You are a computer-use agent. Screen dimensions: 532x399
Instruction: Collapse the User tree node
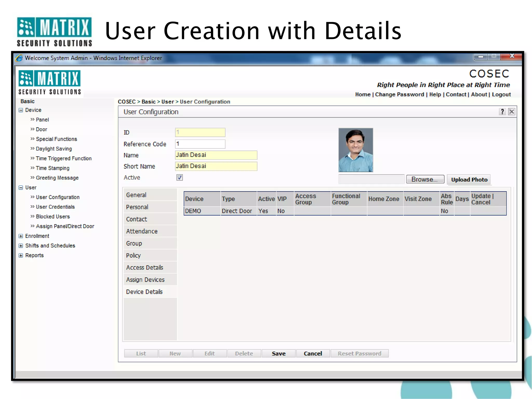[21, 188]
